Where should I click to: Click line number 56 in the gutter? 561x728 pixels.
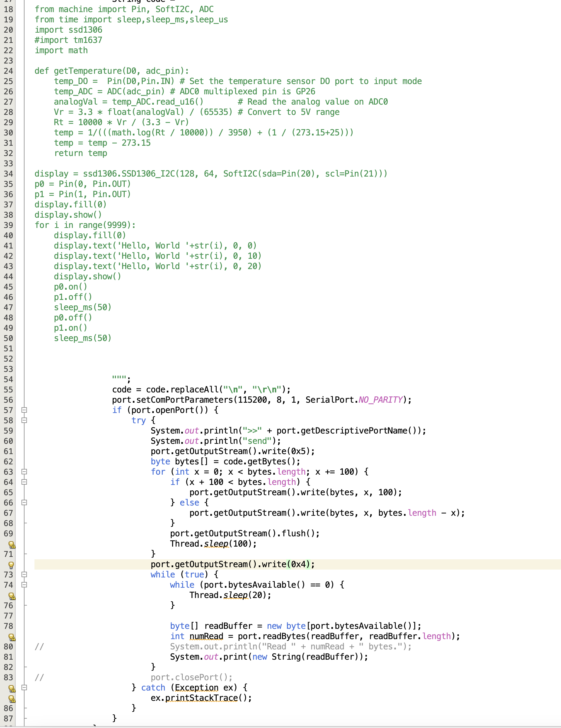point(9,400)
